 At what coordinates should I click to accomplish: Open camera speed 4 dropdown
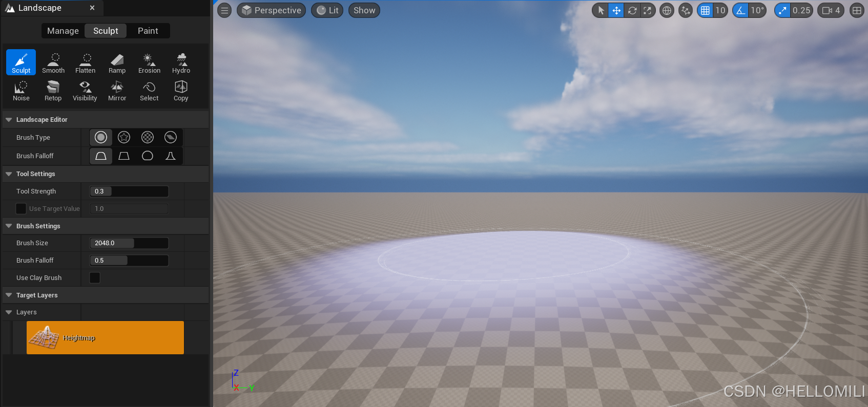pyautogui.click(x=831, y=10)
